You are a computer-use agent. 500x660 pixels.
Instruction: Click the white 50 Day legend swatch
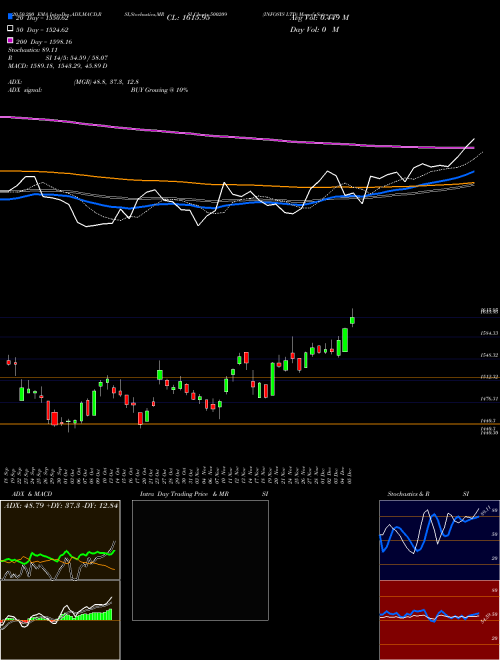pyautogui.click(x=10, y=29)
